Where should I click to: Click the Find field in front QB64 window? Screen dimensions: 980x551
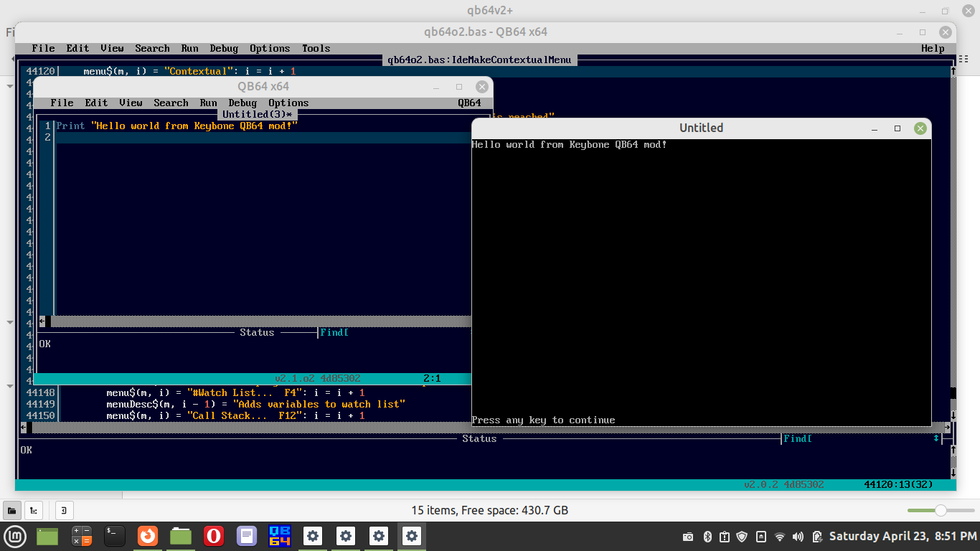395,332
